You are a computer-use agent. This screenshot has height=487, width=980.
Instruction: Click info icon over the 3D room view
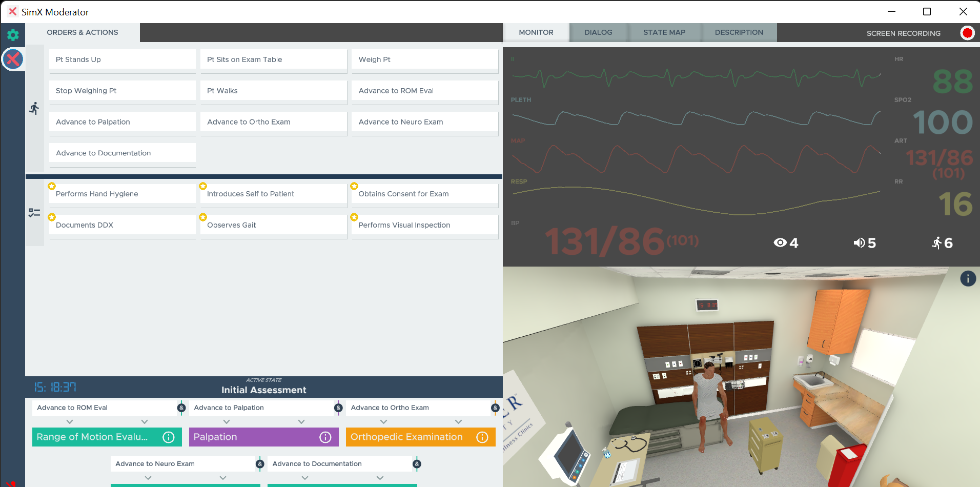pos(968,279)
